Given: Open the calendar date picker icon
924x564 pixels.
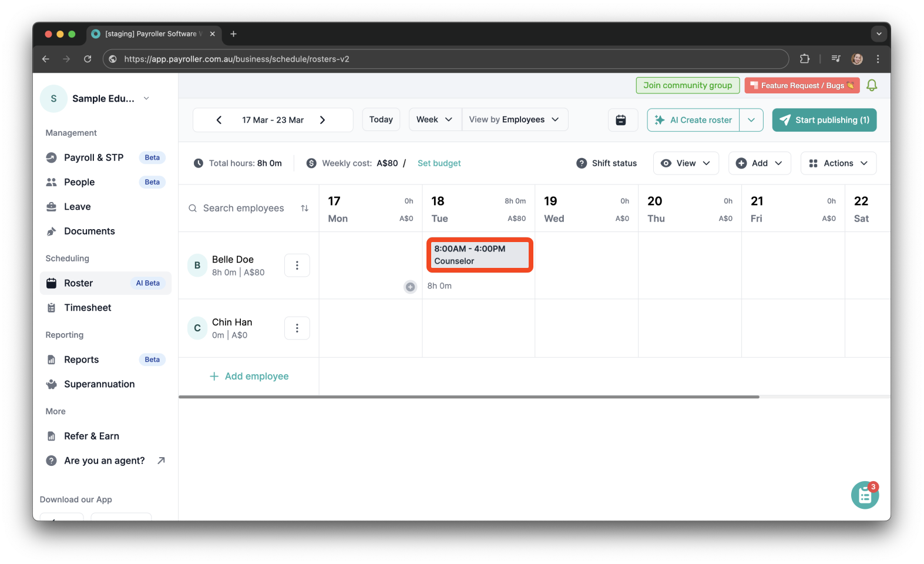Looking at the screenshot, I should pyautogui.click(x=621, y=120).
